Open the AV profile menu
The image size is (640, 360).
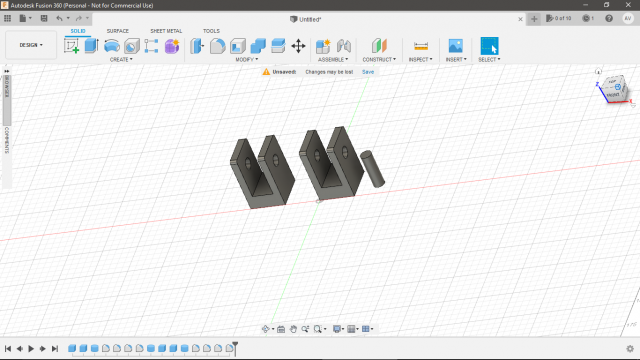click(x=628, y=18)
